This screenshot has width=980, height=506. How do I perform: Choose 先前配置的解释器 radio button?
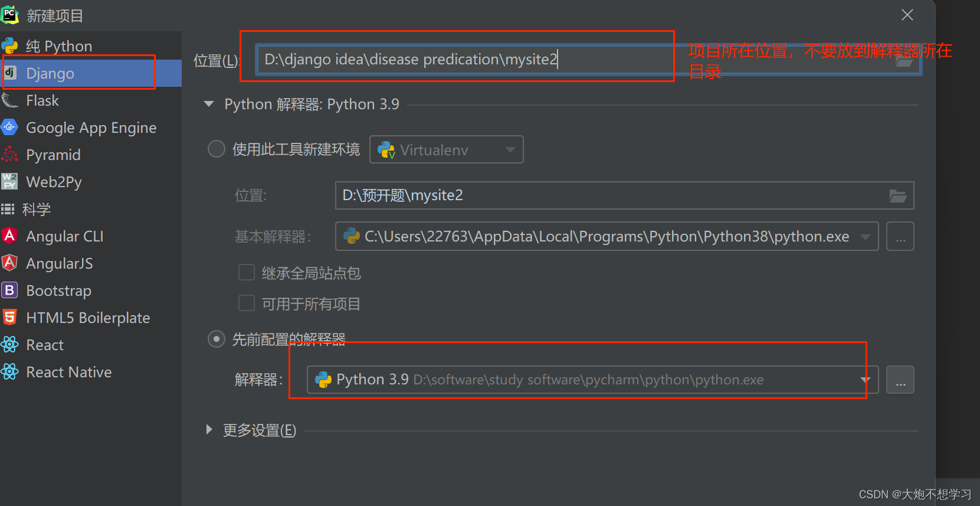(217, 339)
